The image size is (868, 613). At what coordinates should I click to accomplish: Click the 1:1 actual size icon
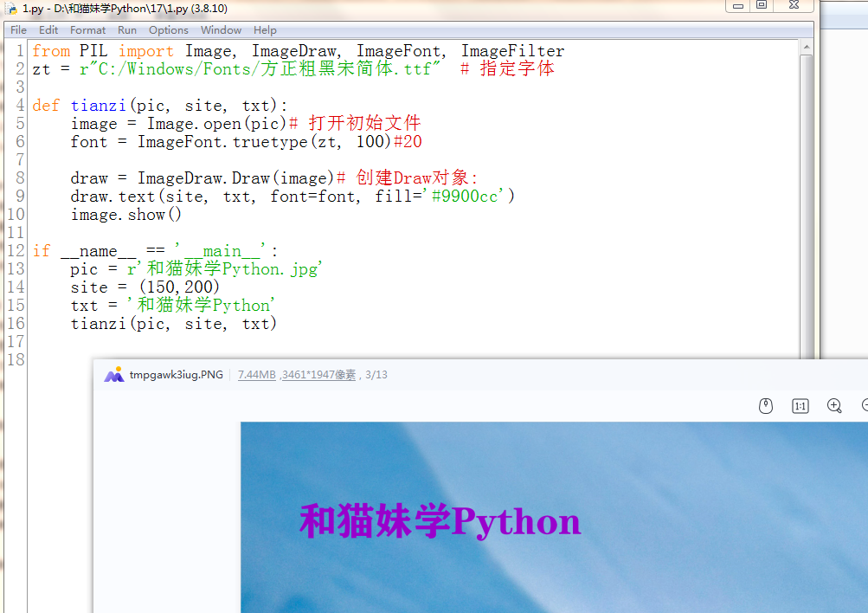pos(800,404)
